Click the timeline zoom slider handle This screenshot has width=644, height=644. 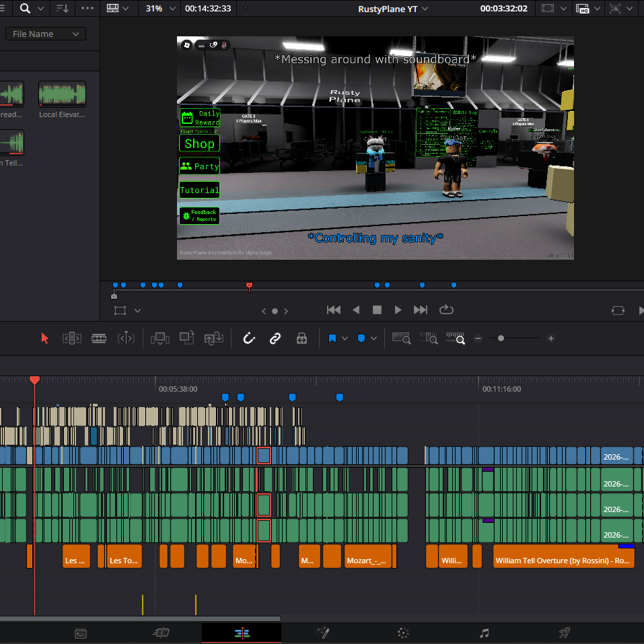pyautogui.click(x=501, y=338)
